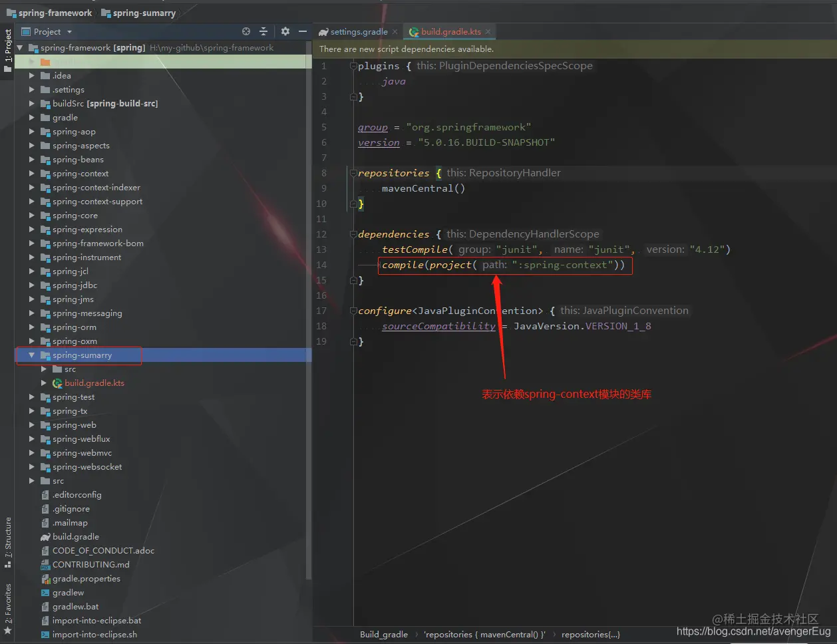The width and height of the screenshot is (837, 644).
Task: Expand the spring-webmvc module
Action: pos(31,453)
